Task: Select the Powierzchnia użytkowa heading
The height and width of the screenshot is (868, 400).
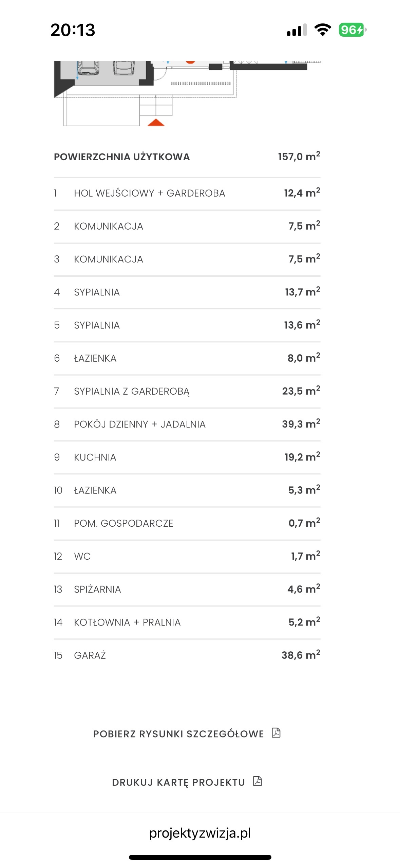Action: (122, 157)
